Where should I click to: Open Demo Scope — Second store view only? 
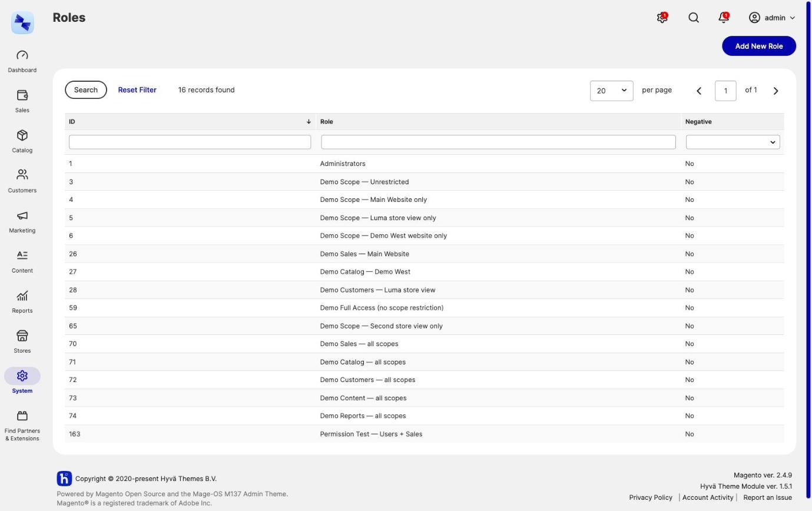click(424, 326)
